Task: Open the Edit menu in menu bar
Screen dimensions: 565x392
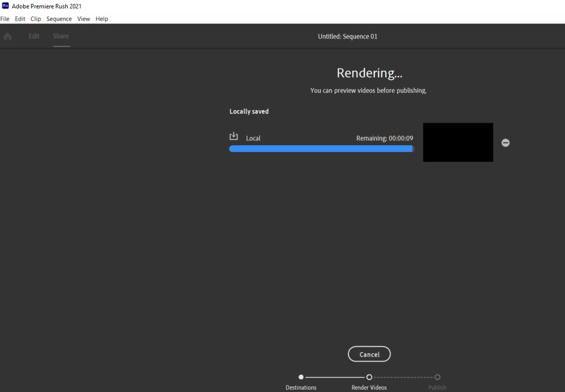Action: tap(20, 19)
